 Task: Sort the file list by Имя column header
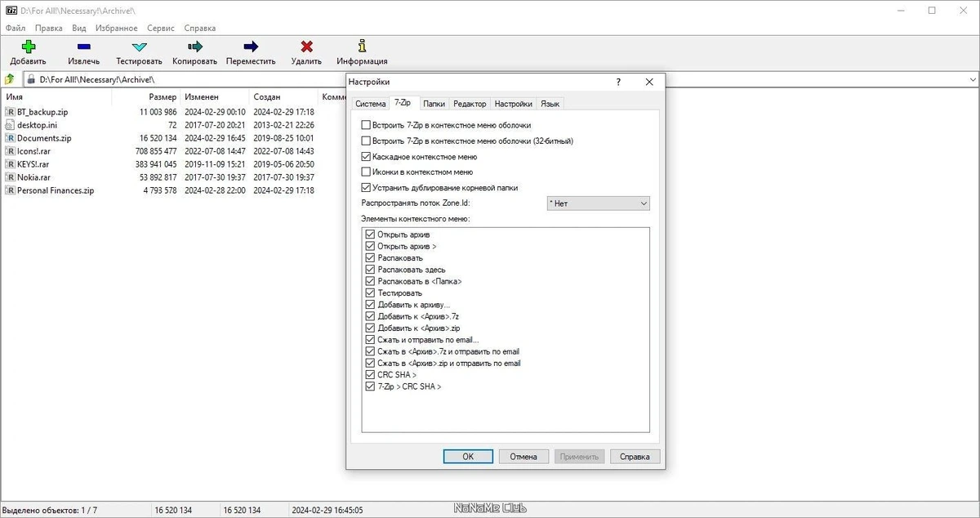(x=56, y=96)
